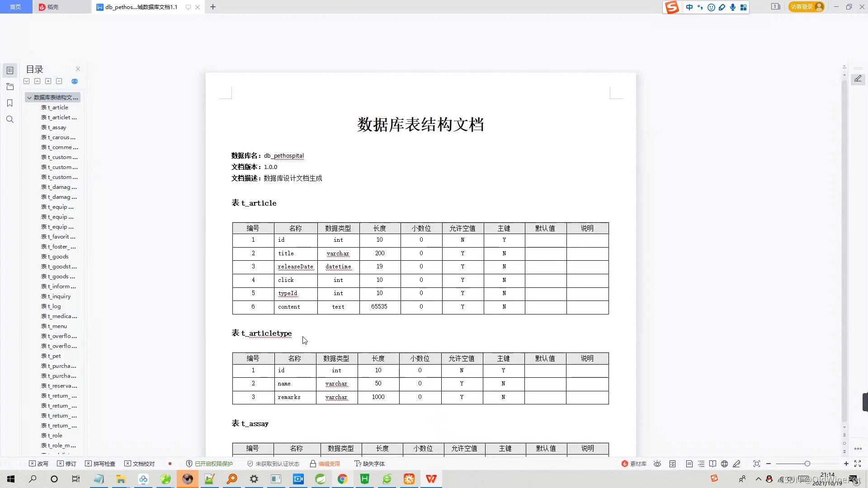Image resolution: width=868 pixels, height=488 pixels.
Task: Click the new tab plus button
Action: (213, 7)
